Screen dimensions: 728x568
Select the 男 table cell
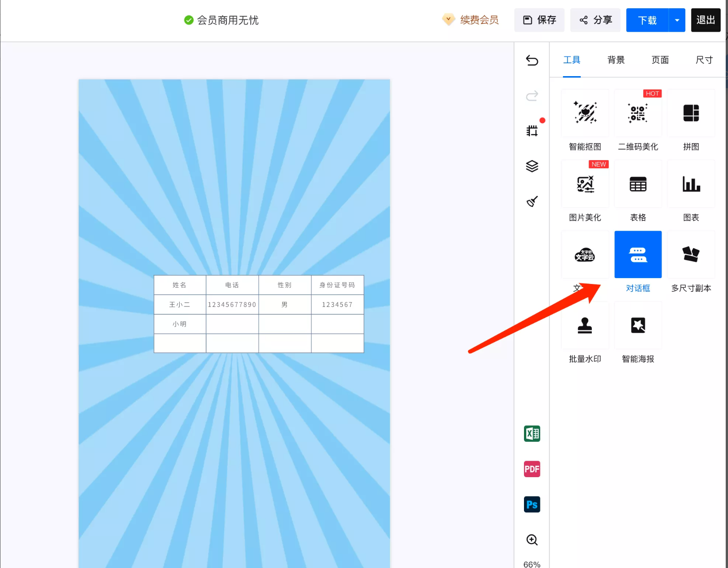click(x=285, y=305)
